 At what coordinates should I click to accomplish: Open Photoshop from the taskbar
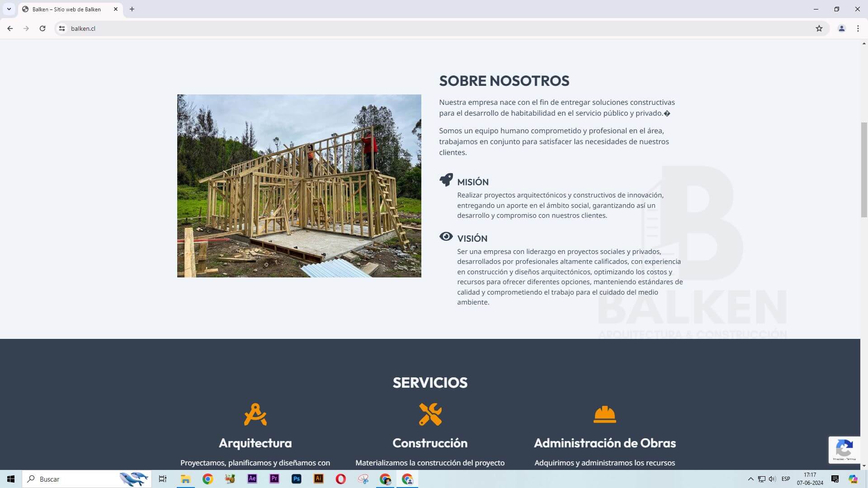point(297,479)
